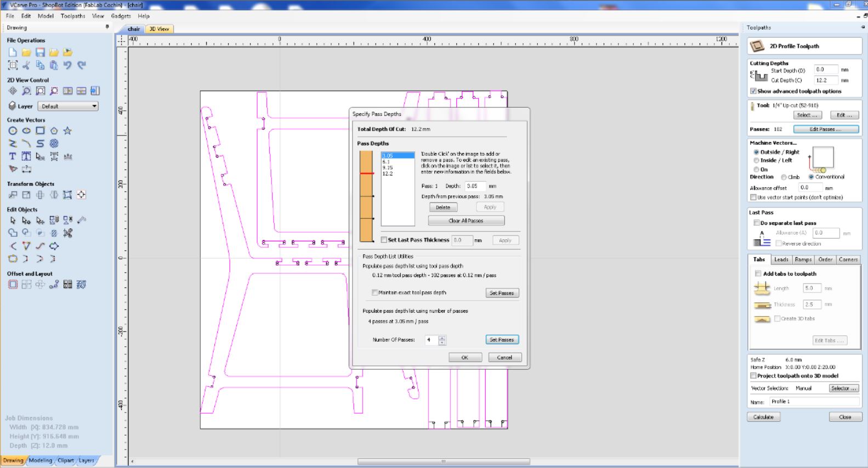Pick the Draw Text tool
The image size is (868, 468).
13,156
